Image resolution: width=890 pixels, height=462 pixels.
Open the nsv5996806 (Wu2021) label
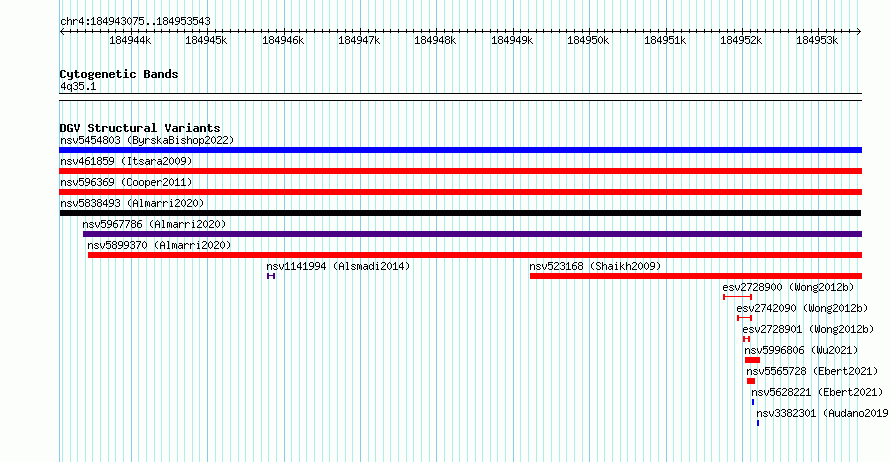point(801,350)
